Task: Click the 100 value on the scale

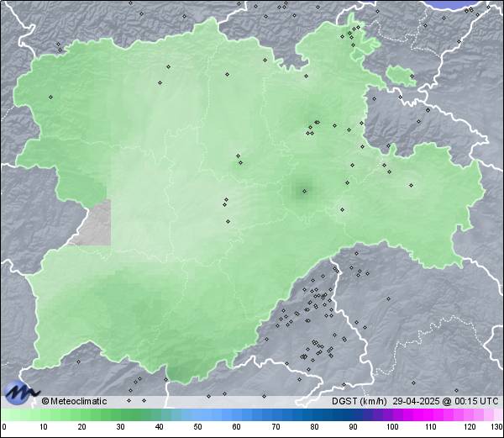Action: (392, 427)
